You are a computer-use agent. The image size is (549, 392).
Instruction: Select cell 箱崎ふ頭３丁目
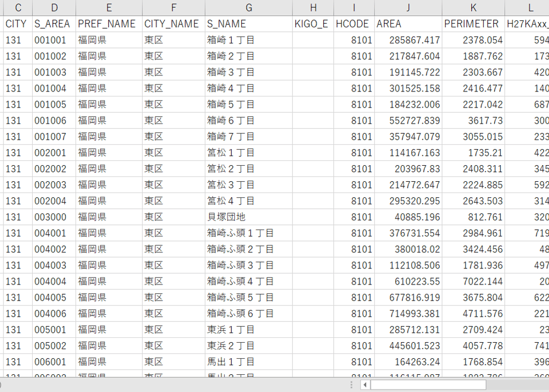(x=248, y=265)
